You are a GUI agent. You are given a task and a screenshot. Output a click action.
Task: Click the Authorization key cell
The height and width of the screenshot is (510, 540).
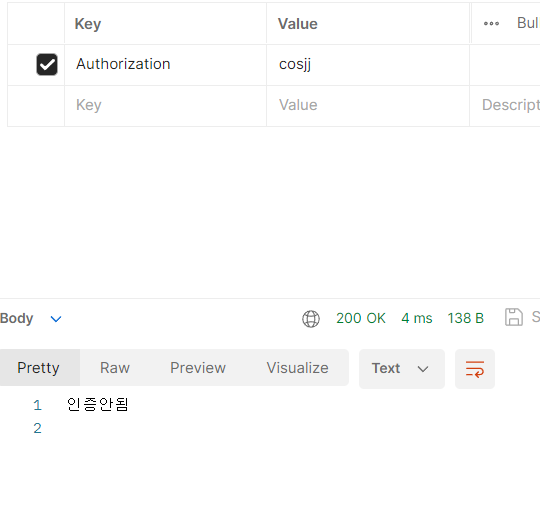point(165,65)
